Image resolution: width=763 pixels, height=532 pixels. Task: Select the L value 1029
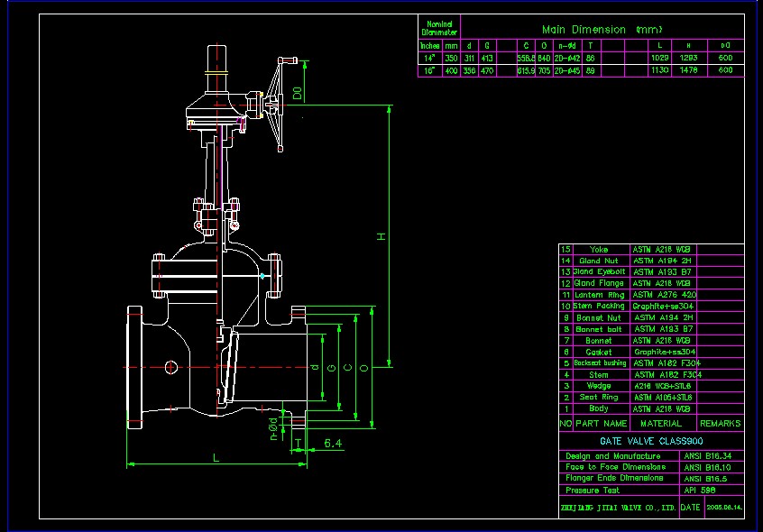(660, 58)
